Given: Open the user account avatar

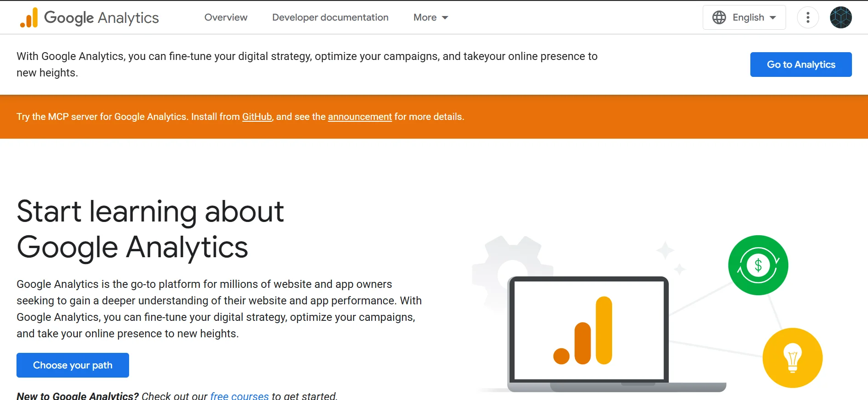Looking at the screenshot, I should pyautogui.click(x=841, y=17).
